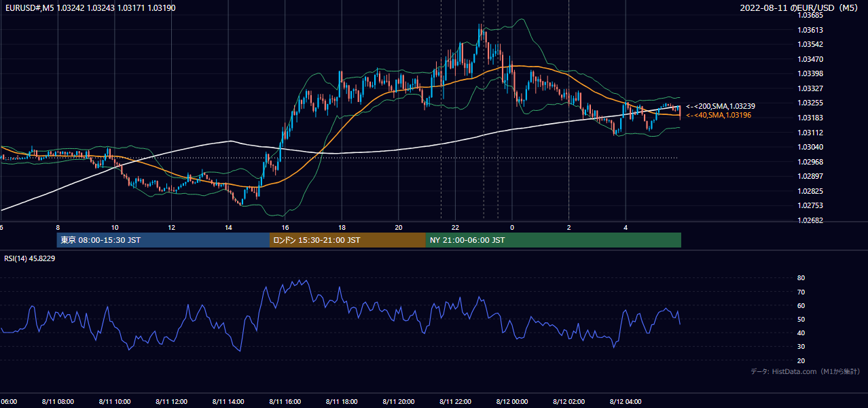Click the 8/11 08:00 date label

point(58,402)
